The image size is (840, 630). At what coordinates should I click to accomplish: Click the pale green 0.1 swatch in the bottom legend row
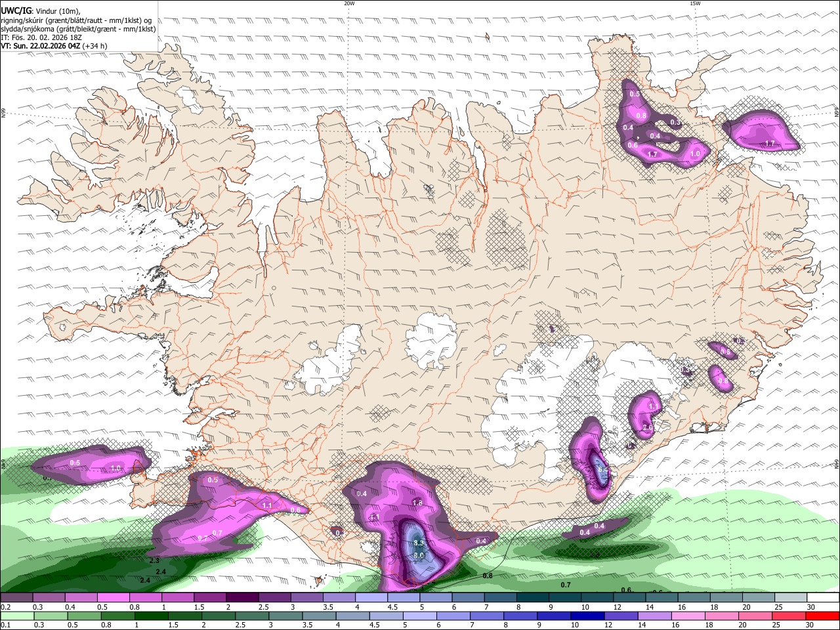17,616
